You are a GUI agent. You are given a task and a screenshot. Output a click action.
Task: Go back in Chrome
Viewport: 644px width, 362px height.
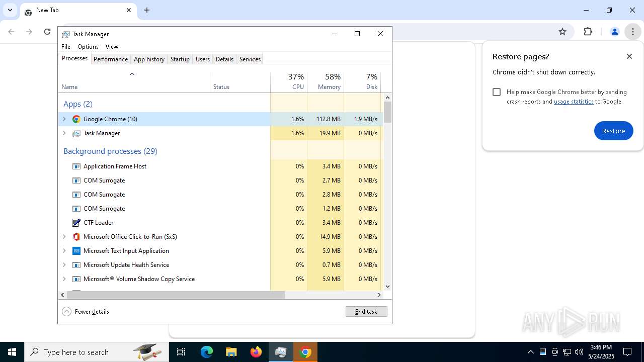click(11, 32)
